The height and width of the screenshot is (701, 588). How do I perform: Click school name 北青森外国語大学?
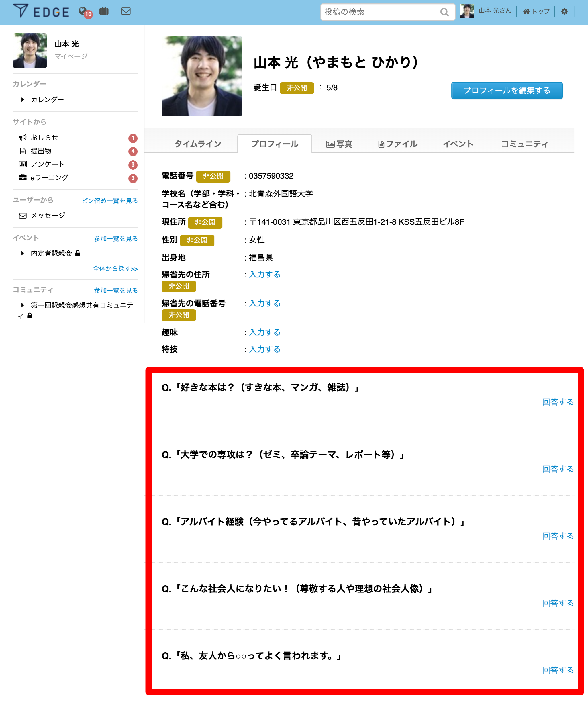(x=281, y=194)
